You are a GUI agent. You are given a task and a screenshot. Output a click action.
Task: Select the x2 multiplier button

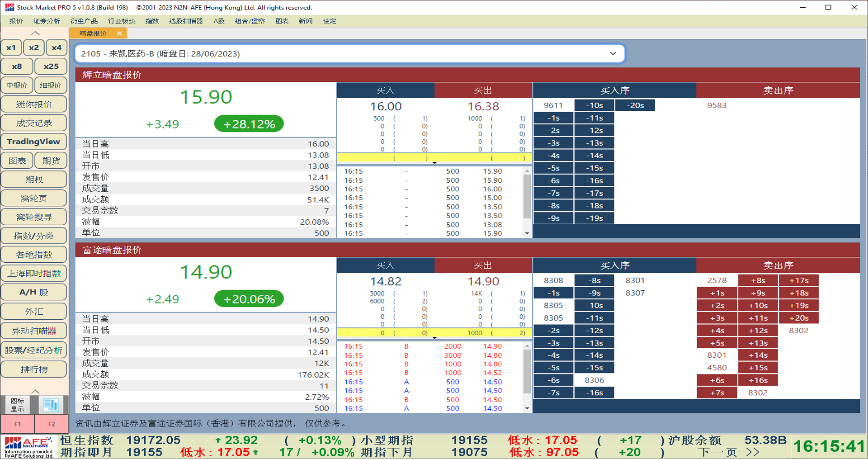(x=34, y=47)
